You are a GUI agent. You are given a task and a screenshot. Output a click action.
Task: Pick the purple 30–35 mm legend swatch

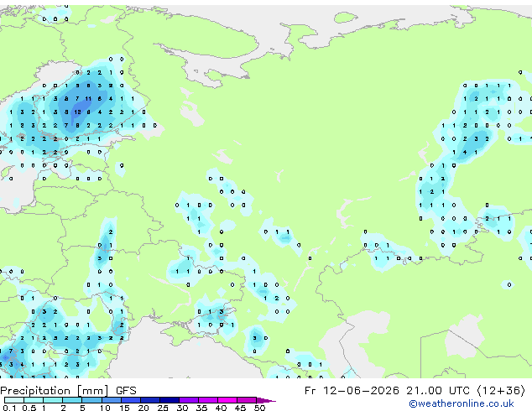coord(189,400)
